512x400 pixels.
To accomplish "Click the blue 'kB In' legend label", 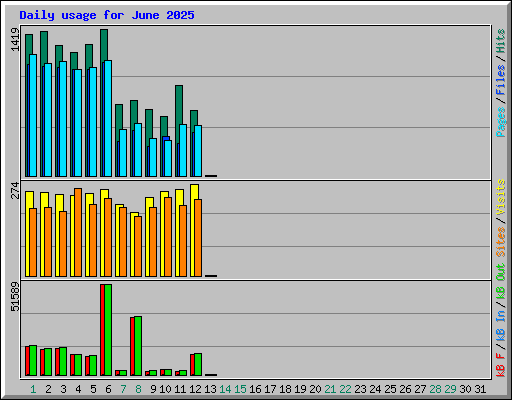I will click(500, 325).
